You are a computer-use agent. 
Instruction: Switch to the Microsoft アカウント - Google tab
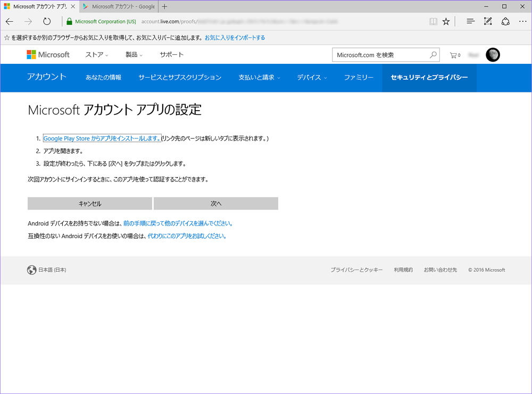pyautogui.click(x=119, y=6)
